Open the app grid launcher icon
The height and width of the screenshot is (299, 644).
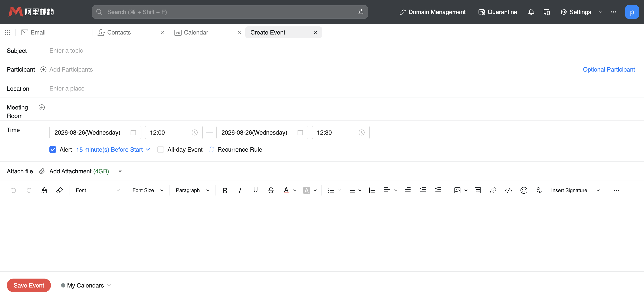point(7,32)
